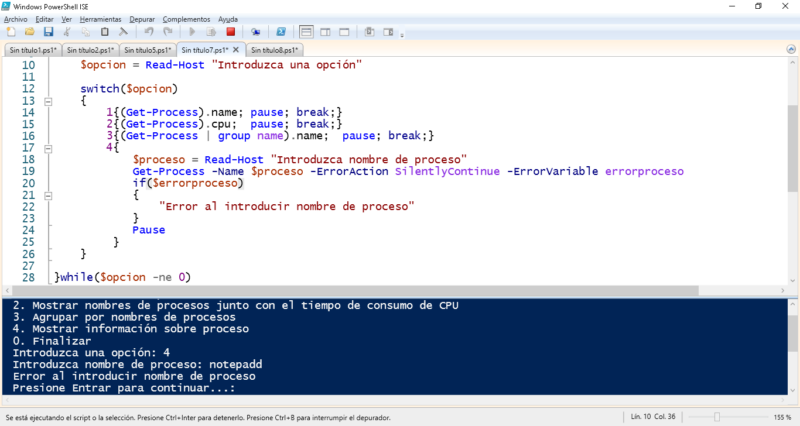Collapse the switch block at line 13
Screen dimensions: 800x426
48,102
